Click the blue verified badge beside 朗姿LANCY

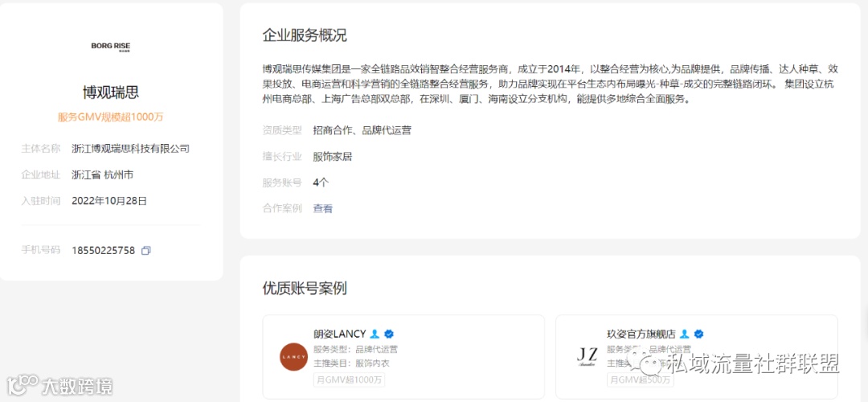[389, 334]
